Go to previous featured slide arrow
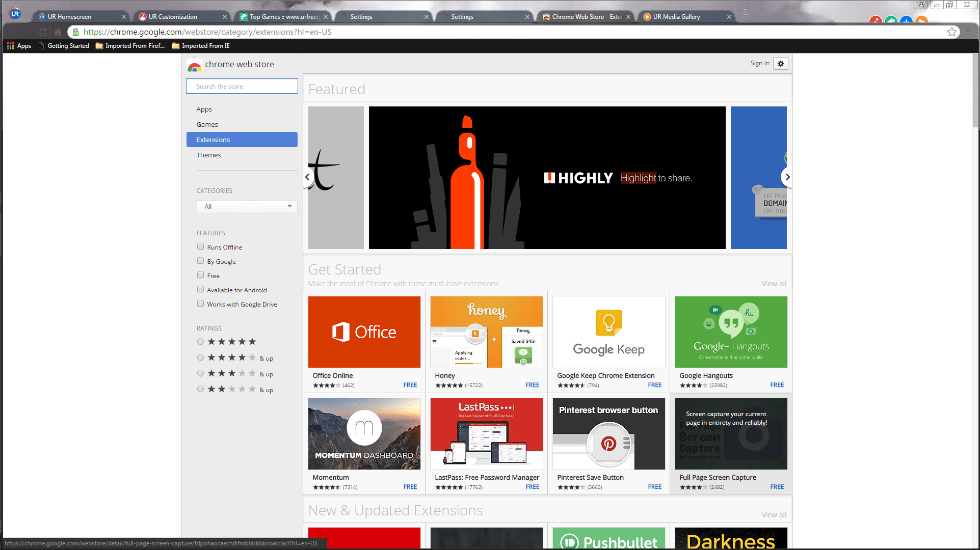This screenshot has height=550, width=980. (307, 177)
